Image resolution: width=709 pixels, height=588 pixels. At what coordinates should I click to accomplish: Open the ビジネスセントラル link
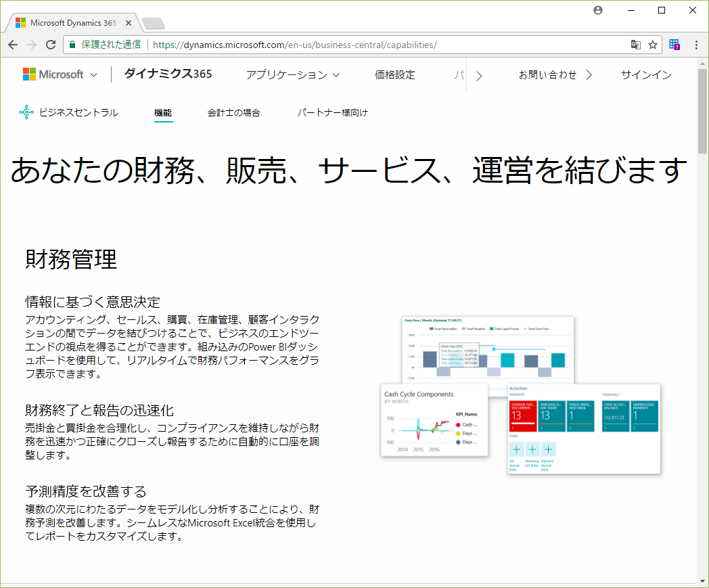pos(78,112)
